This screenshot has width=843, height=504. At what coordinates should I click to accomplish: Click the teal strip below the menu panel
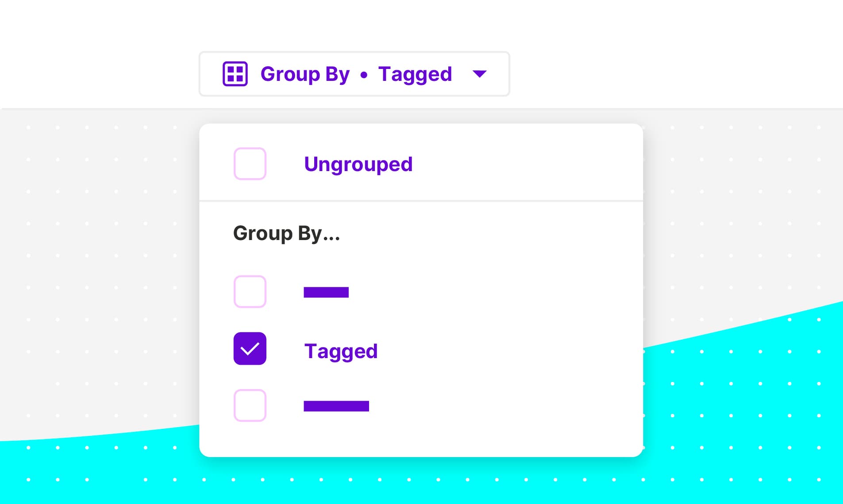(x=421, y=481)
